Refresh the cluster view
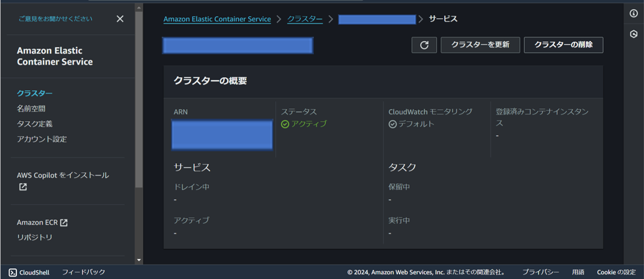Screen dimensions: 644x279 point(424,45)
